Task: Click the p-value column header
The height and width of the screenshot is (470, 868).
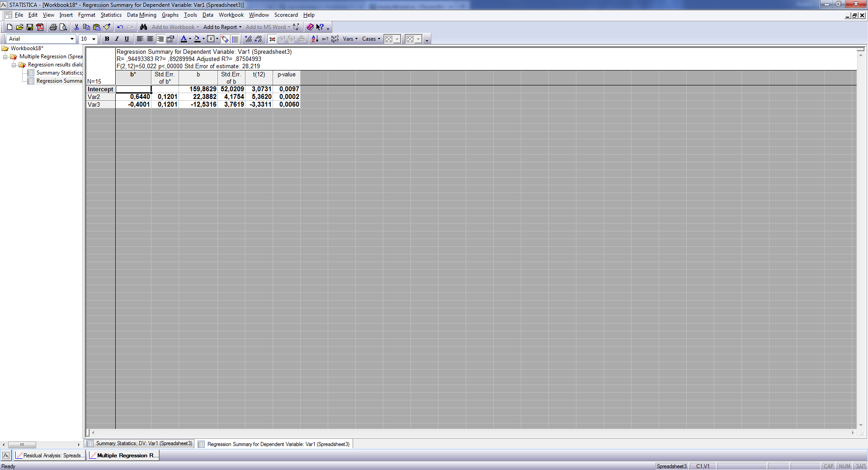Action: pyautogui.click(x=287, y=78)
